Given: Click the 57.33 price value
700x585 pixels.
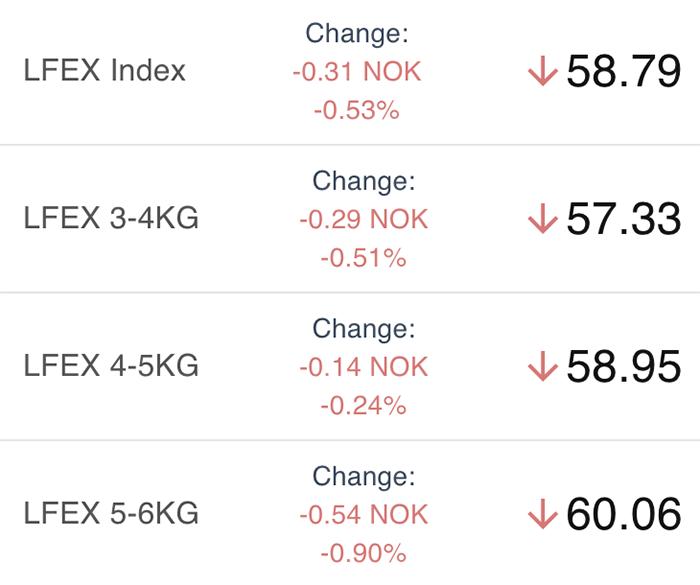Looking at the screenshot, I should click(624, 220).
